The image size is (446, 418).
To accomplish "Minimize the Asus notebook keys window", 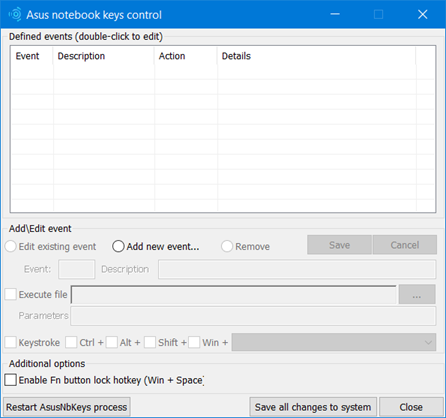I will (x=335, y=14).
